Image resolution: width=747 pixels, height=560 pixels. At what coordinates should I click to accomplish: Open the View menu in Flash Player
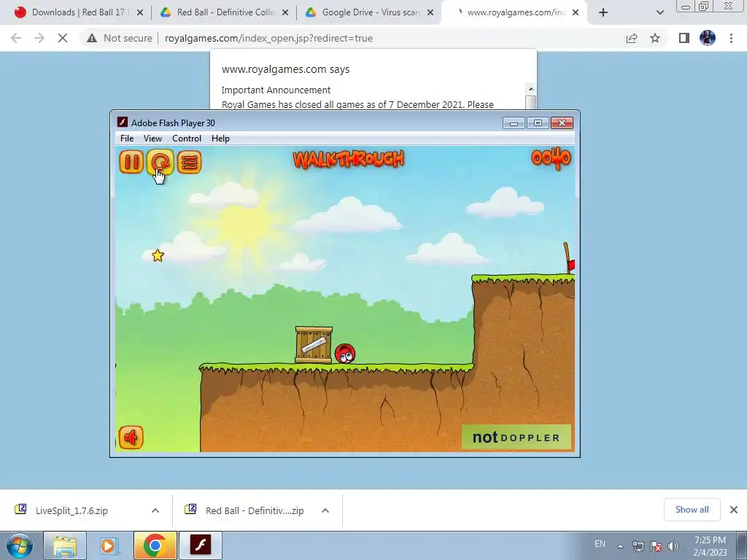coord(152,139)
